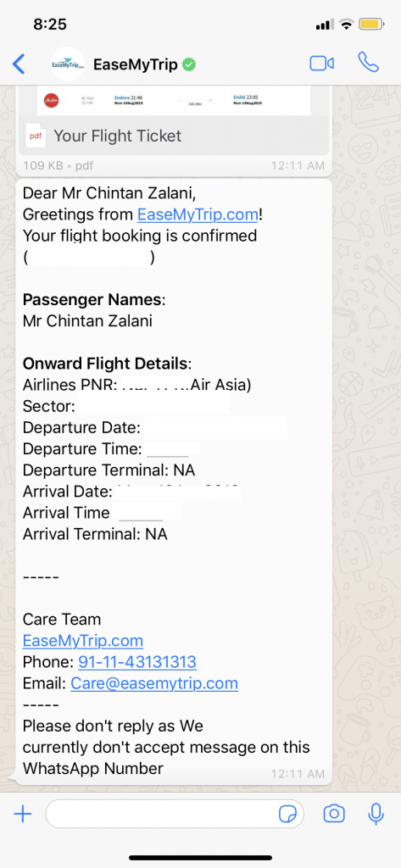Open EaseMyTrip contact name in header

135,64
